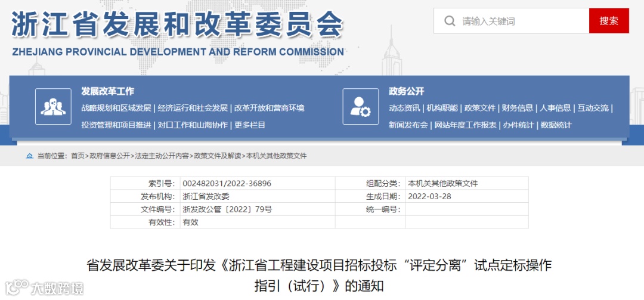Click publisher value 浙江省发改委

(x=206, y=196)
